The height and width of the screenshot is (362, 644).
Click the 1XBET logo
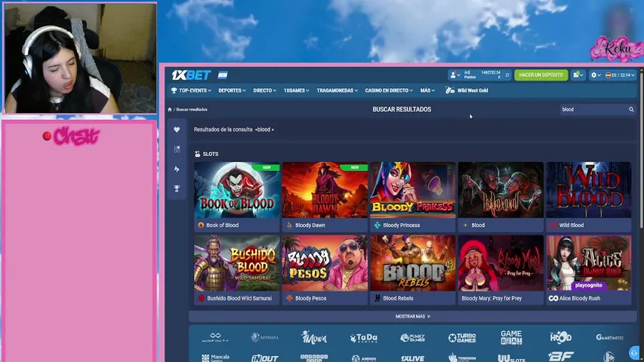click(191, 75)
